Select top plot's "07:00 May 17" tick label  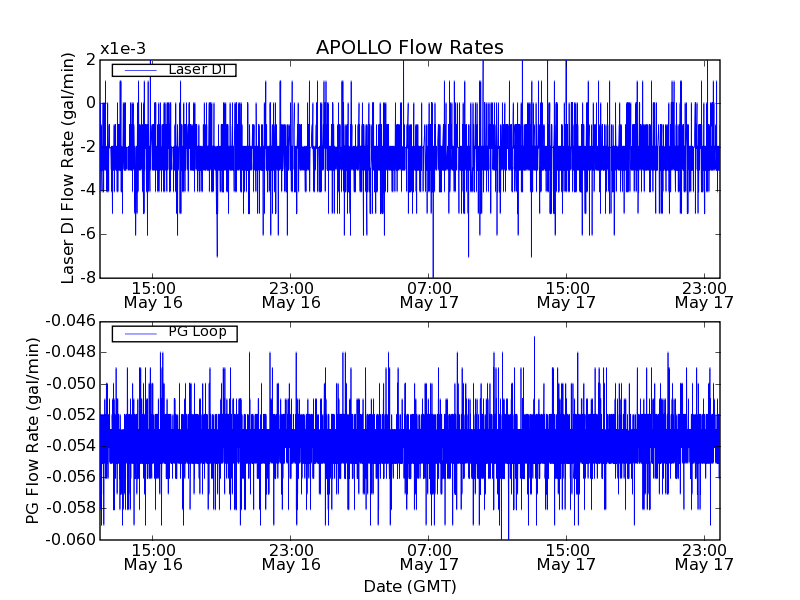(428, 294)
